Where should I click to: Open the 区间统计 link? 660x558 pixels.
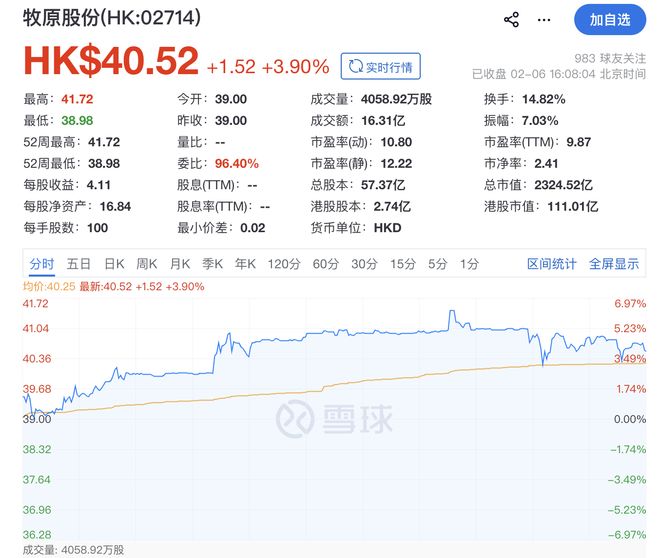click(552, 264)
